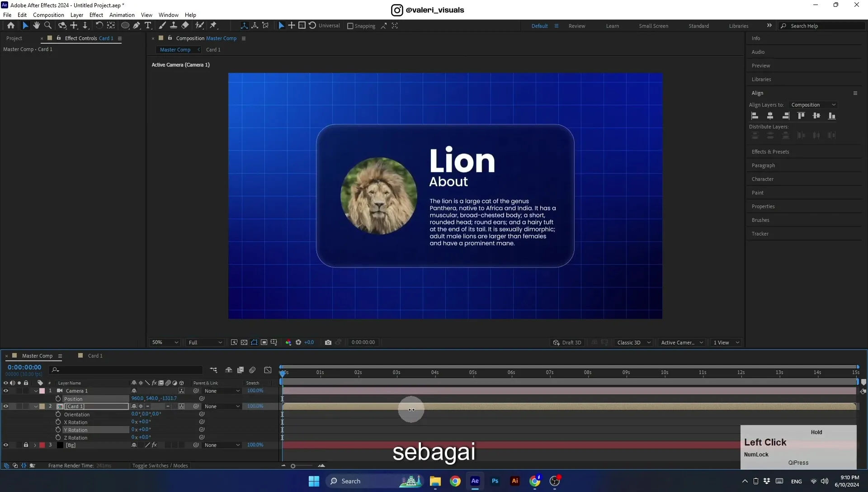The image size is (868, 492).
Task: Enable Motion Blur for timeline layers
Action: point(253,370)
